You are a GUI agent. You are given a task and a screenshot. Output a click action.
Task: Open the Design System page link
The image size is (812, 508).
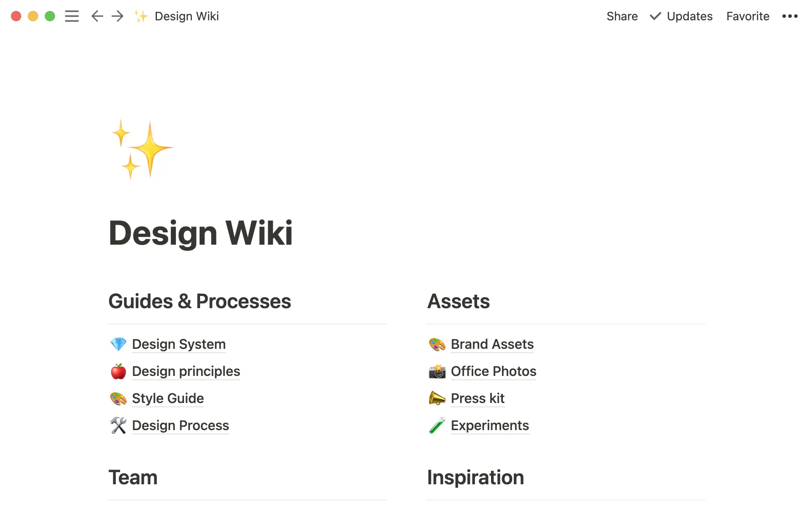point(179,344)
